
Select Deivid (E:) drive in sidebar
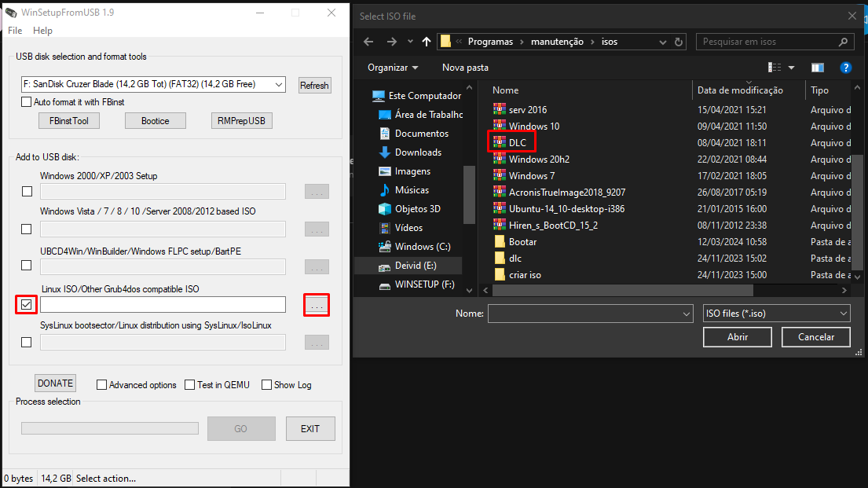coord(408,266)
